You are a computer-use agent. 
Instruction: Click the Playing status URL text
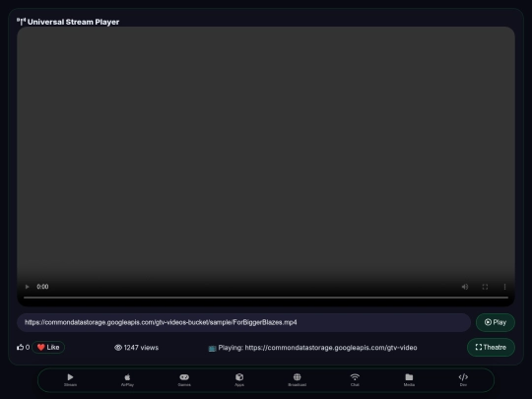[312, 348]
